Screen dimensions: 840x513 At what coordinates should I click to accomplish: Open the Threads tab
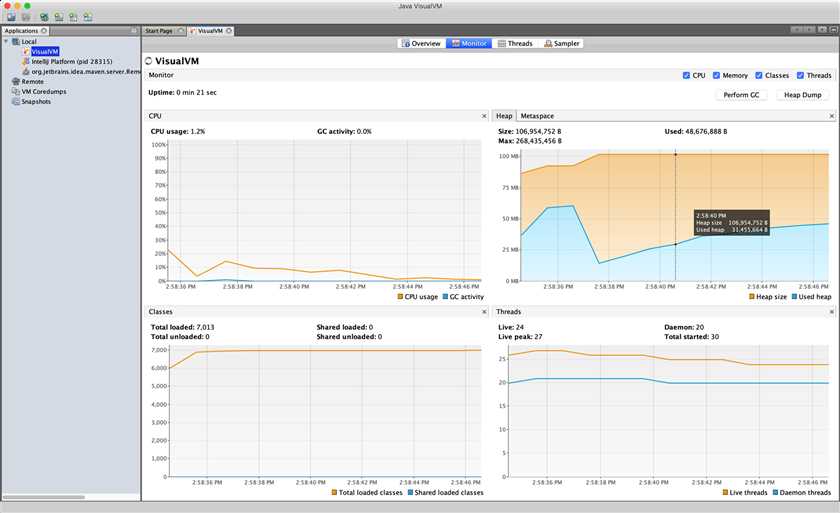(515, 43)
